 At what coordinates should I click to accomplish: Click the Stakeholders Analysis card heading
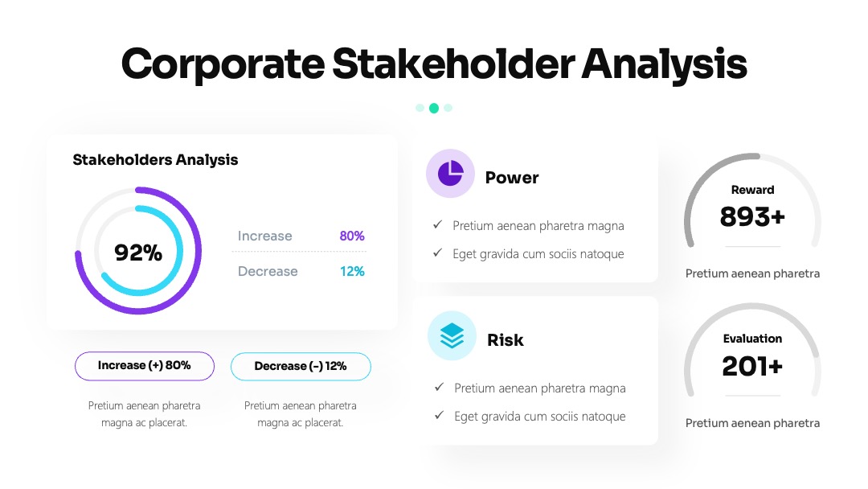156,160
